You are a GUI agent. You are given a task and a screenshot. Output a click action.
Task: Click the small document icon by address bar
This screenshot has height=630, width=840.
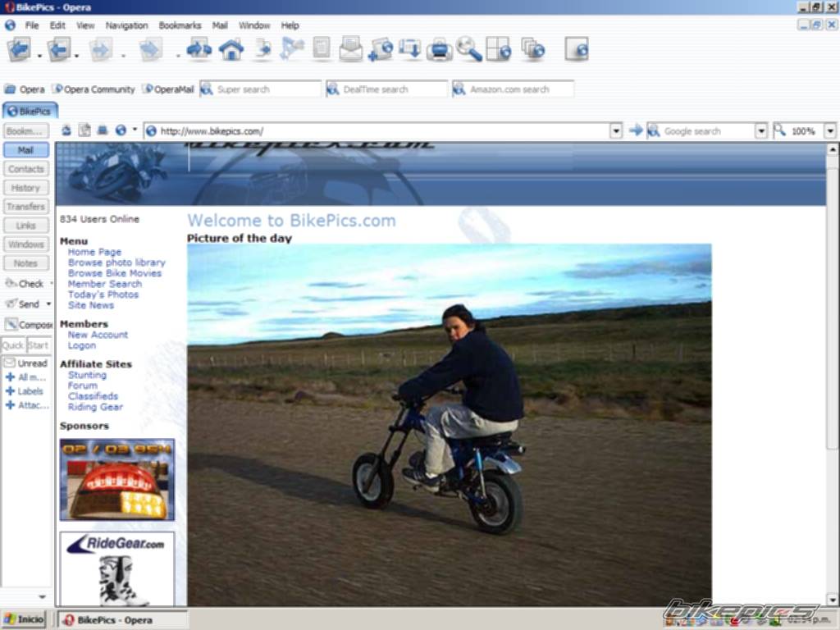84,130
